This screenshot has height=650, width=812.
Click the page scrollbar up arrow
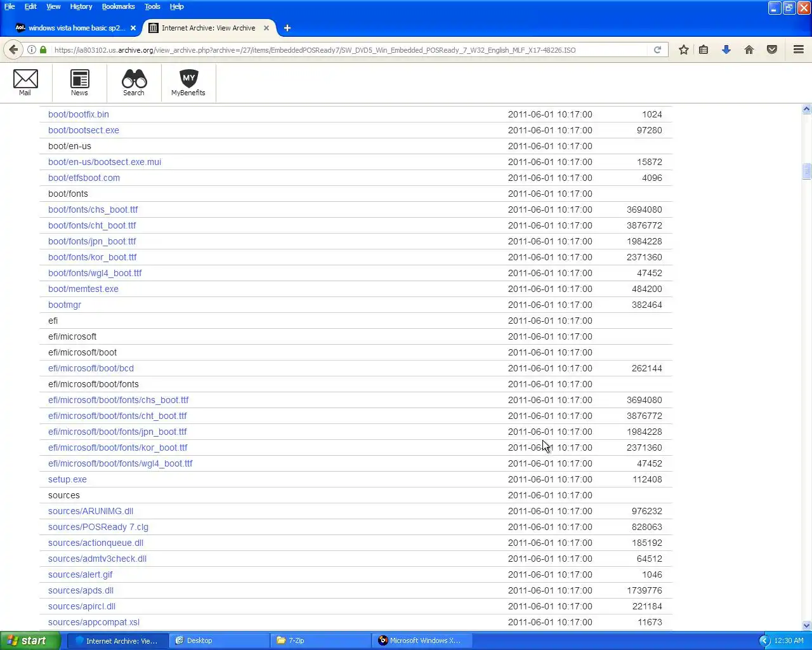(x=806, y=109)
